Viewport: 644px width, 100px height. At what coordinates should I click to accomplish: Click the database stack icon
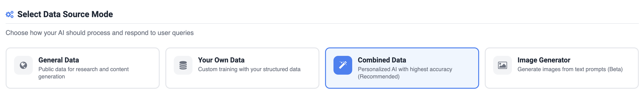pyautogui.click(x=183, y=65)
